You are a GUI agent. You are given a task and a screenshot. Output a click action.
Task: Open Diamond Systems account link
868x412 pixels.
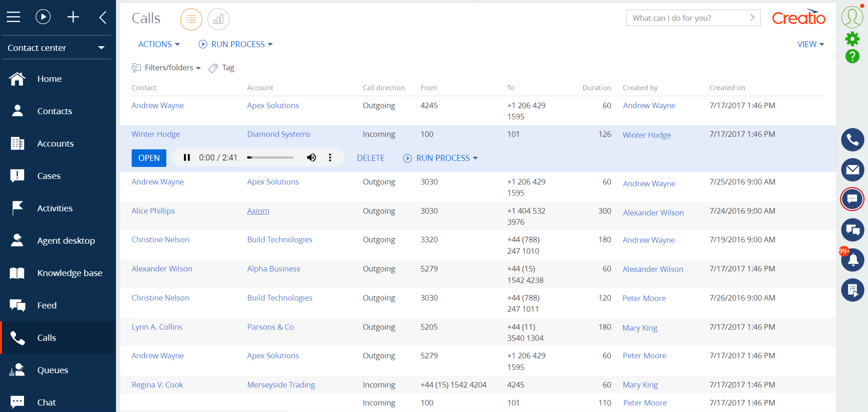point(279,134)
